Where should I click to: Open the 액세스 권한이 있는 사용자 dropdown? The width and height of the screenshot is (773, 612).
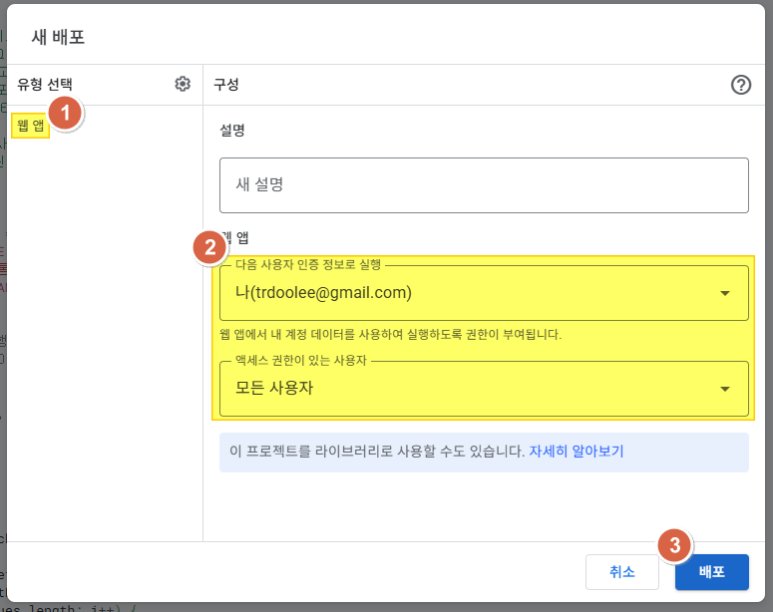tap(484, 389)
